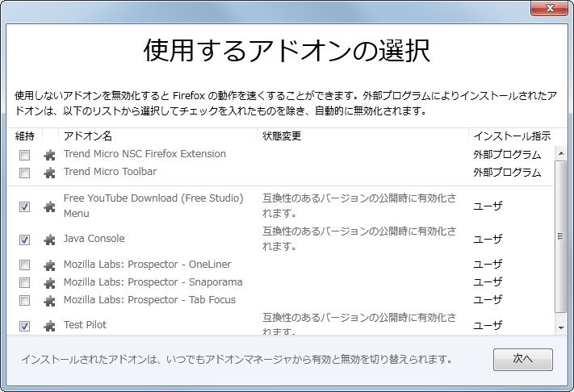Image resolution: width=574 pixels, height=392 pixels.
Task: Select the Trend Micro Toolbar name
Action: pos(110,172)
